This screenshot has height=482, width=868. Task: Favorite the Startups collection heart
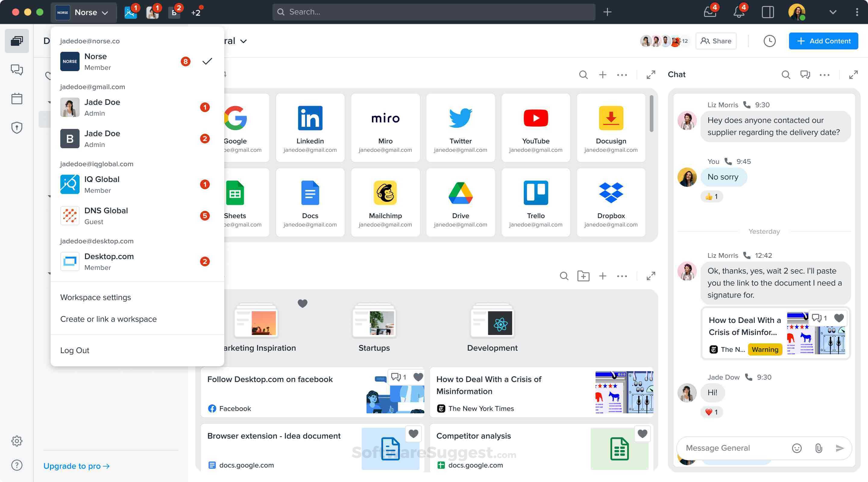pyautogui.click(x=302, y=303)
